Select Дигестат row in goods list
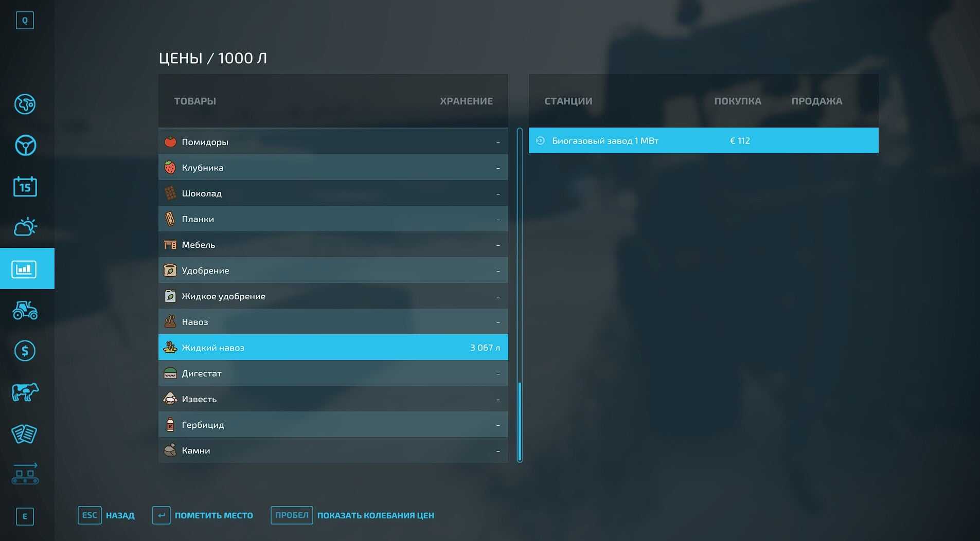Image resolution: width=980 pixels, height=541 pixels. pos(333,373)
